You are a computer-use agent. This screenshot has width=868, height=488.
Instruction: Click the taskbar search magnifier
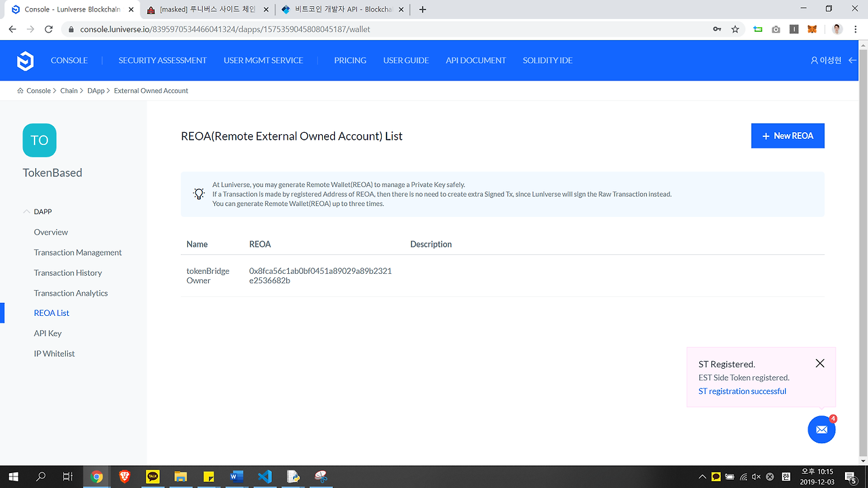click(41, 477)
